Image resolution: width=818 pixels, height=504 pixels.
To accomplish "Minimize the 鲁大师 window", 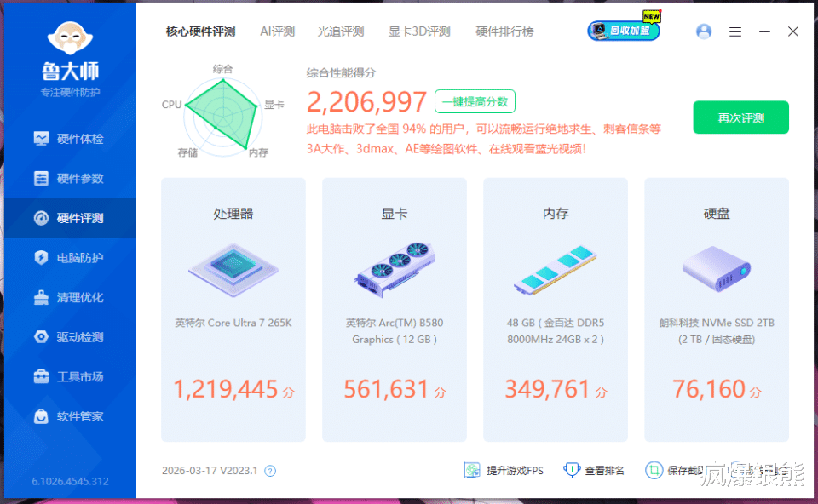I will (765, 31).
